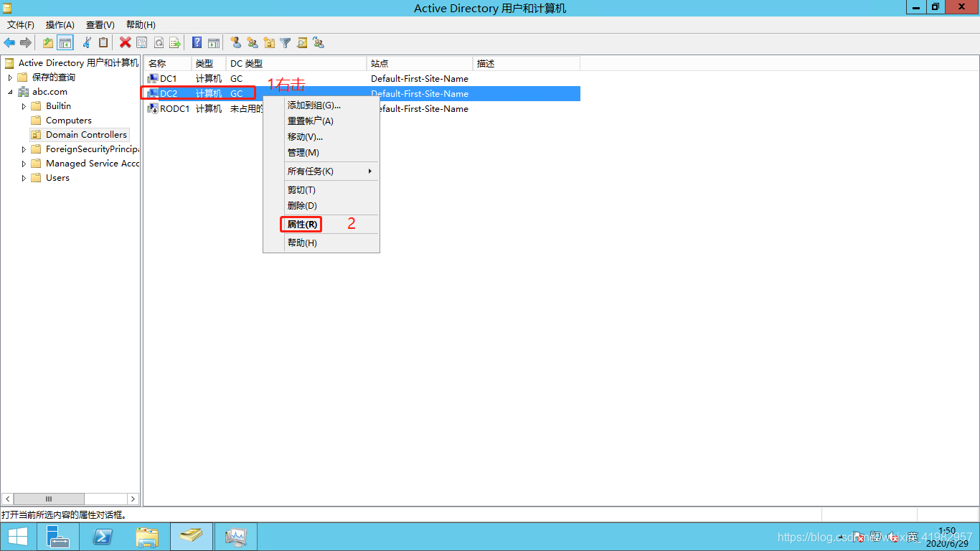Open Properties from the toolbar icon

142,43
